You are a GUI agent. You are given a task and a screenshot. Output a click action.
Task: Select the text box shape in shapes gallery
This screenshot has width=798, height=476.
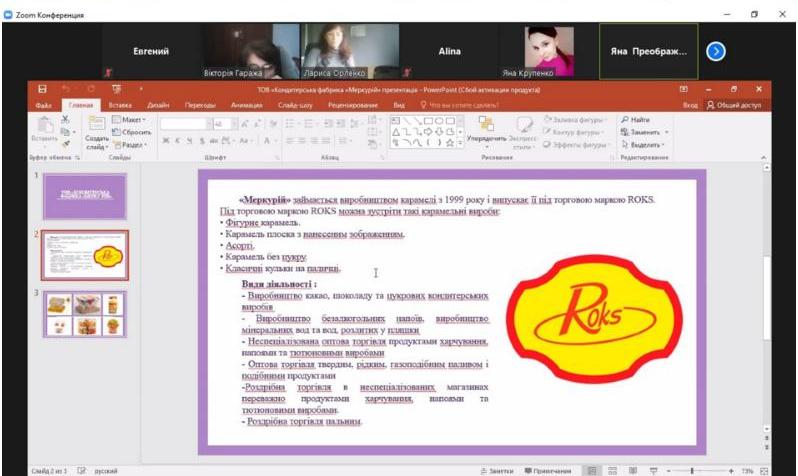(395, 121)
